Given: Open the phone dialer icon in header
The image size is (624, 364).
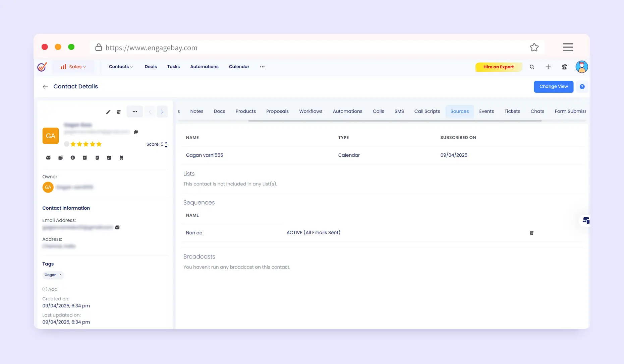Looking at the screenshot, I should pyautogui.click(x=564, y=67).
